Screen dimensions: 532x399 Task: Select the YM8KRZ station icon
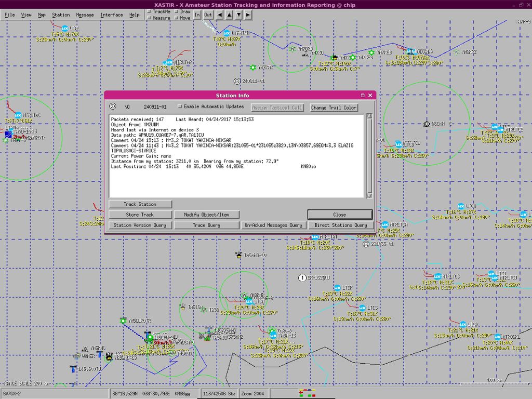pos(456,52)
